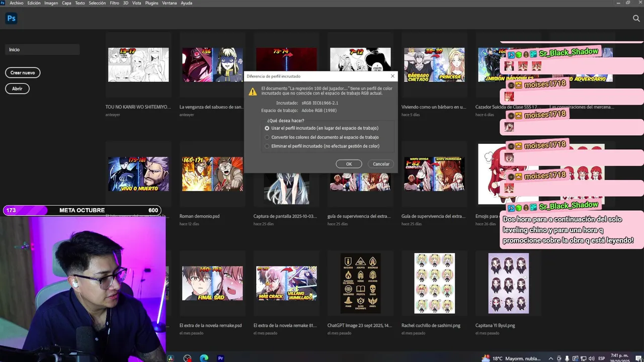Open the Filtro menu

click(x=114, y=3)
